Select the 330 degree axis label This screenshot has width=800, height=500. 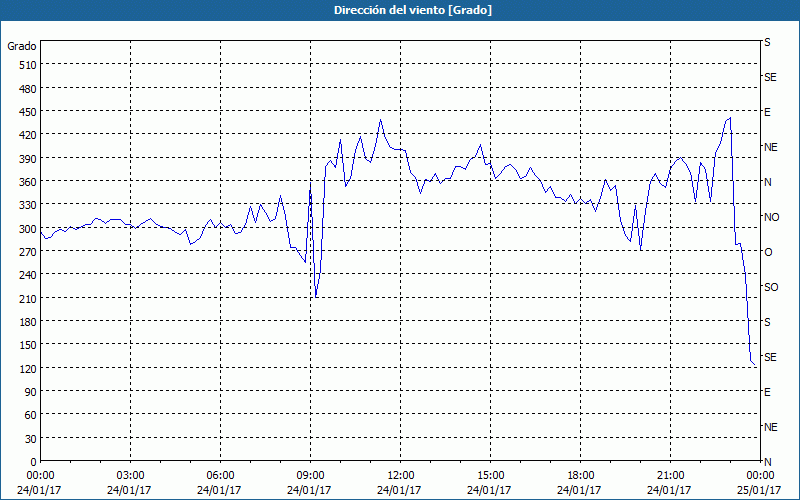click(28, 205)
